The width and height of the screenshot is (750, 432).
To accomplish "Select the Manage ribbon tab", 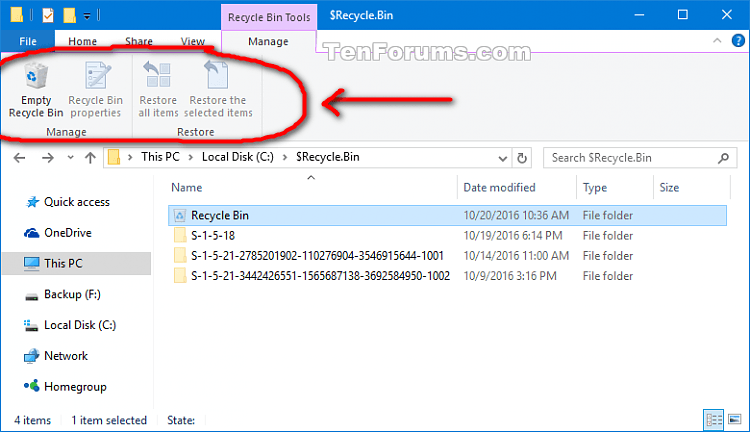I will pos(268,42).
